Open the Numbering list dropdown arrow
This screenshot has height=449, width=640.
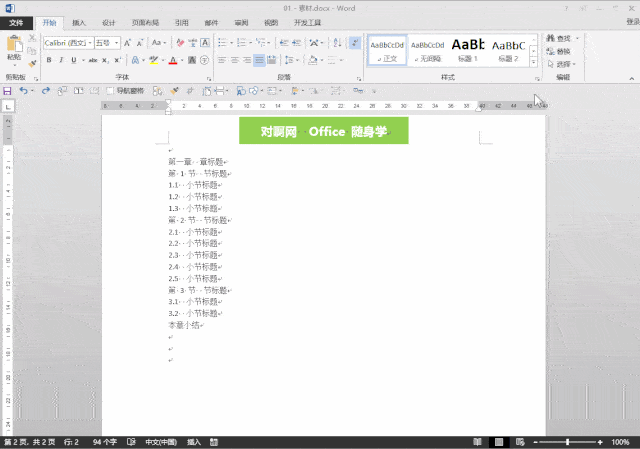(x=250, y=43)
